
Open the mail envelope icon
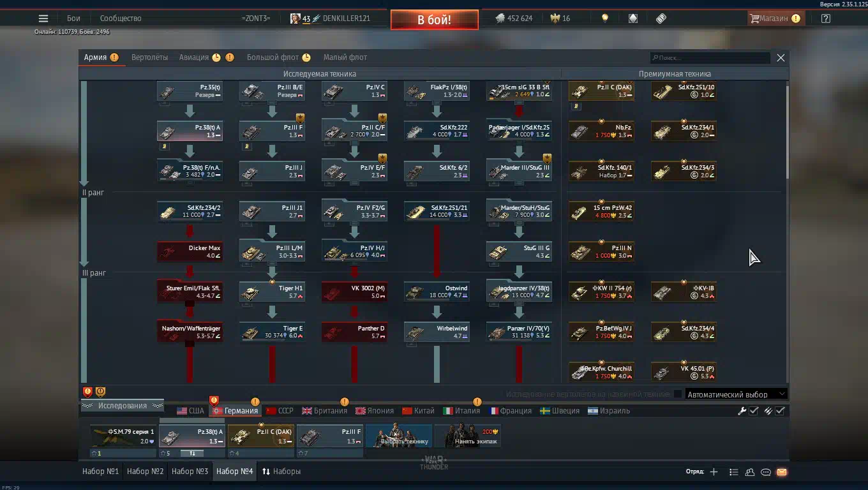point(782,472)
